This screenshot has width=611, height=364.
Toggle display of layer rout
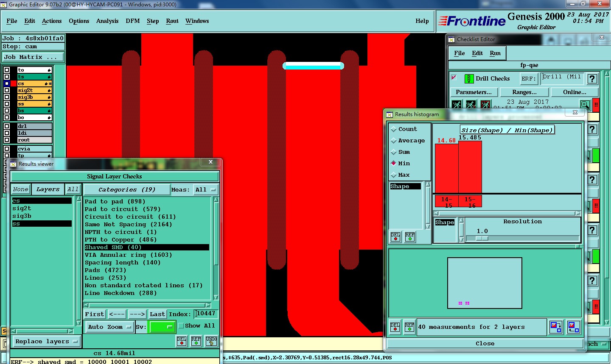point(7,140)
